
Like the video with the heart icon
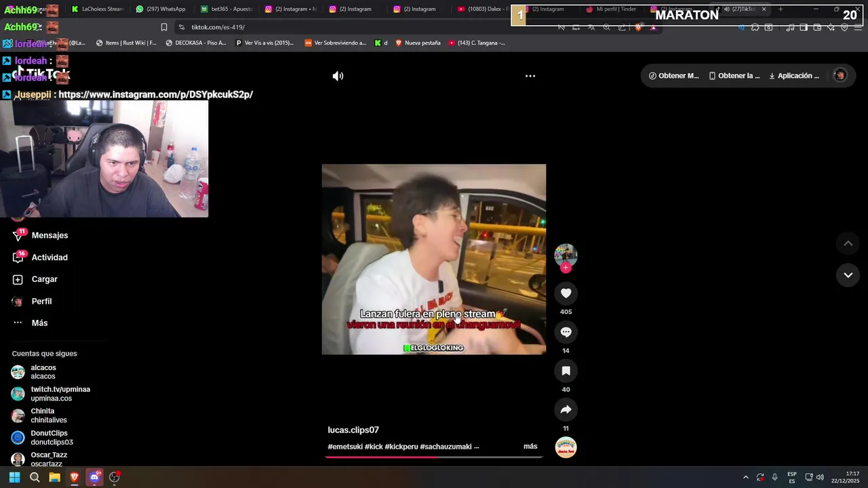[x=566, y=293]
